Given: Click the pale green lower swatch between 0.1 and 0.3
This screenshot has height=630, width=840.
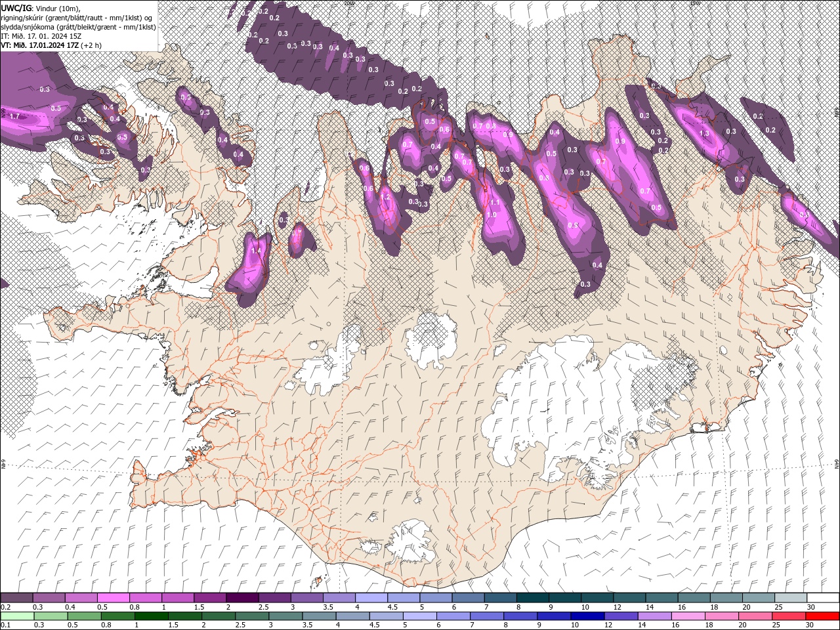Looking at the screenshot, I should 16,616.
